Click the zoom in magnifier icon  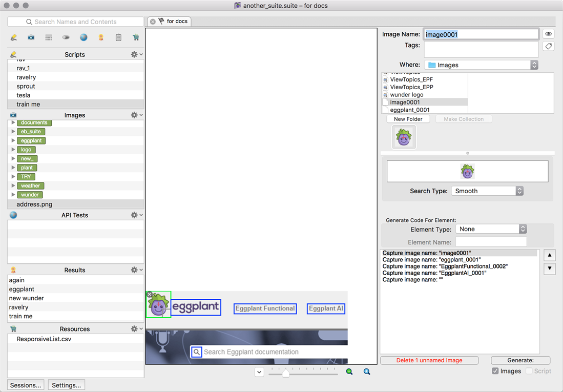367,372
